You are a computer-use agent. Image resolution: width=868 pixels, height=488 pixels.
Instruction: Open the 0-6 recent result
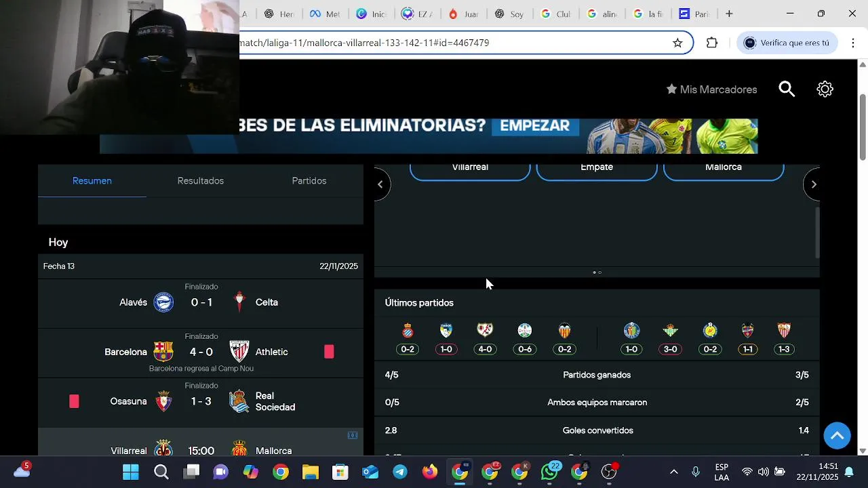click(x=525, y=349)
